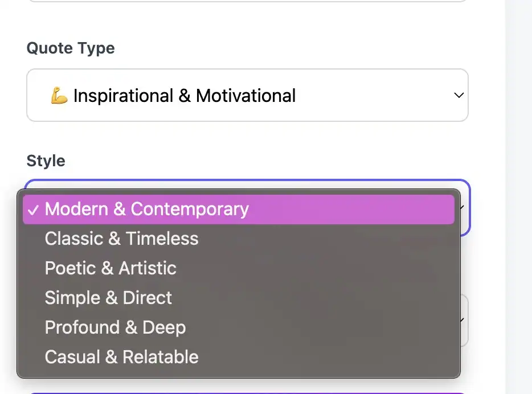
Task: Choose the Profound & Deep style
Action: [x=115, y=327]
